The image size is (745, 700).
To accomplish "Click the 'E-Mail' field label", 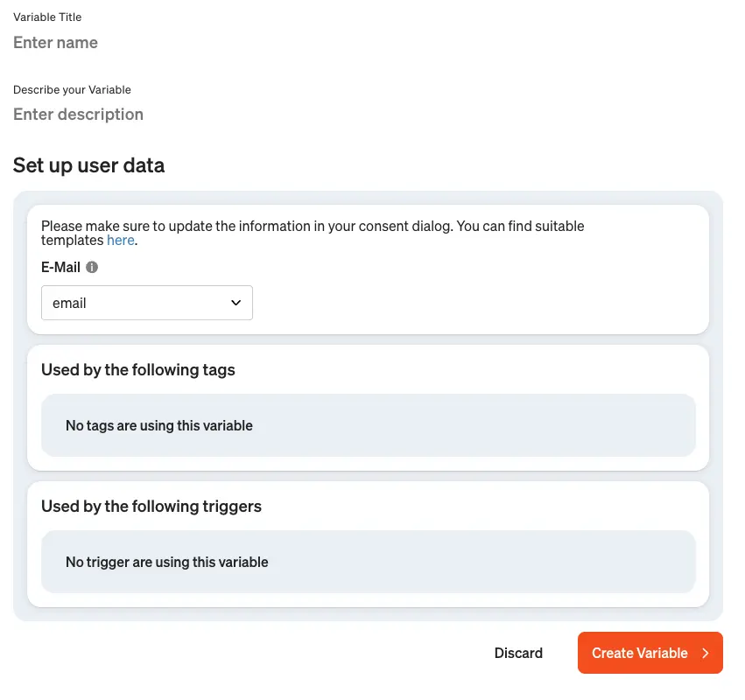I will (60, 268).
